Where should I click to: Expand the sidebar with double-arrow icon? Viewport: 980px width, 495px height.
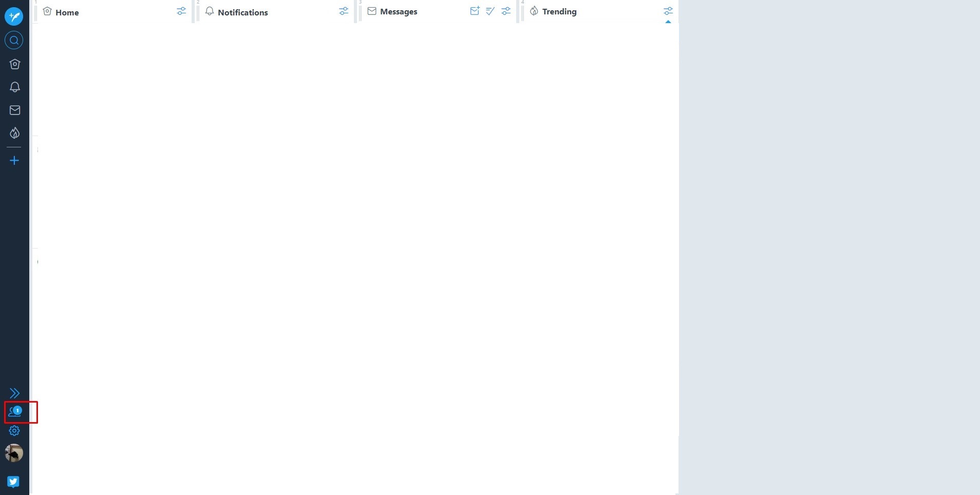(14, 393)
